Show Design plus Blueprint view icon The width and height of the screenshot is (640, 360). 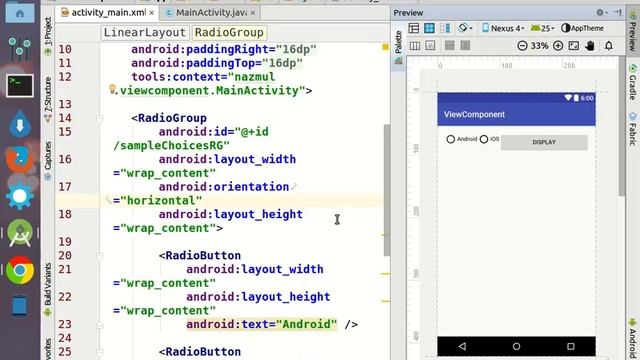[x=445, y=28]
